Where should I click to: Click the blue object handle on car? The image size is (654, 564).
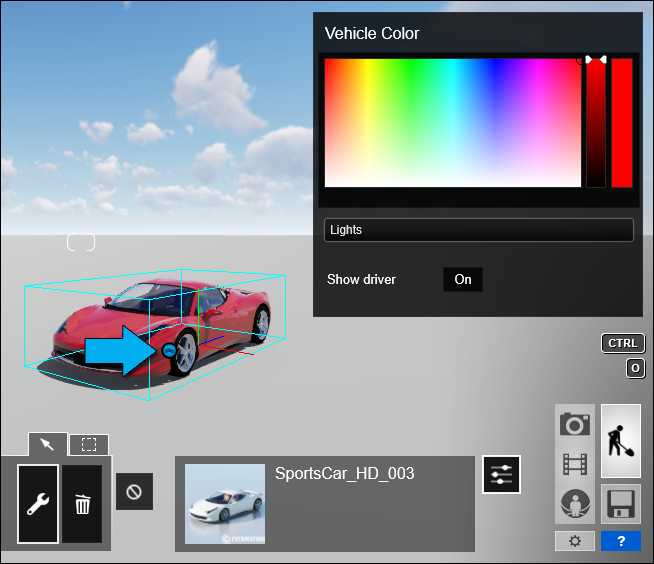(x=169, y=351)
